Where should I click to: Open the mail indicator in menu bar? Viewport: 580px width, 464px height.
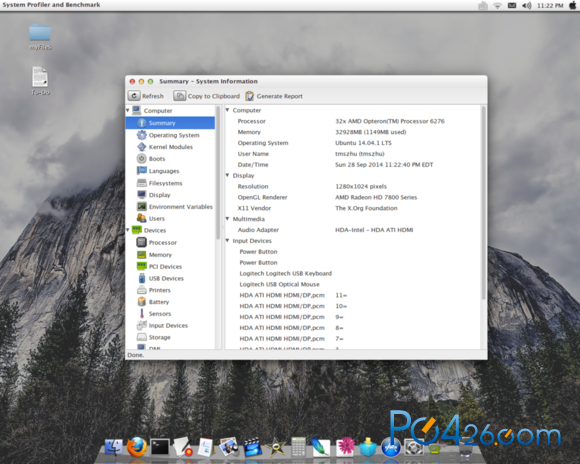coord(512,6)
